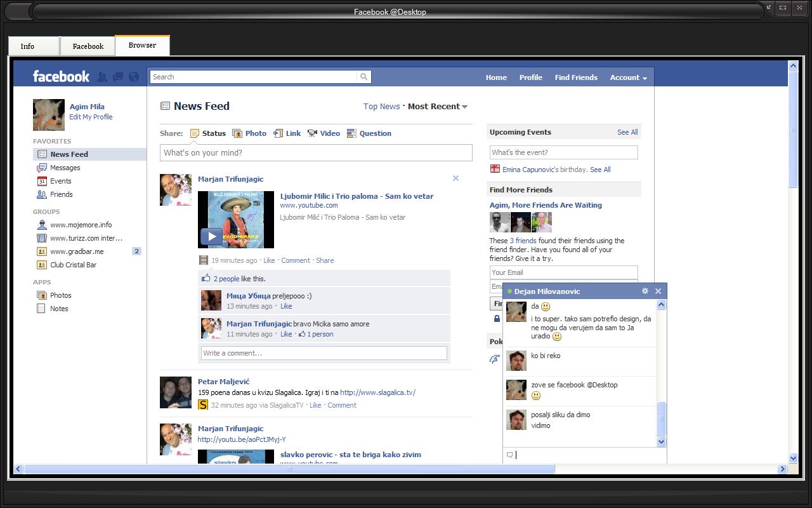812x508 pixels.
Task: Click See All next to Upcoming Events
Action: coord(627,132)
